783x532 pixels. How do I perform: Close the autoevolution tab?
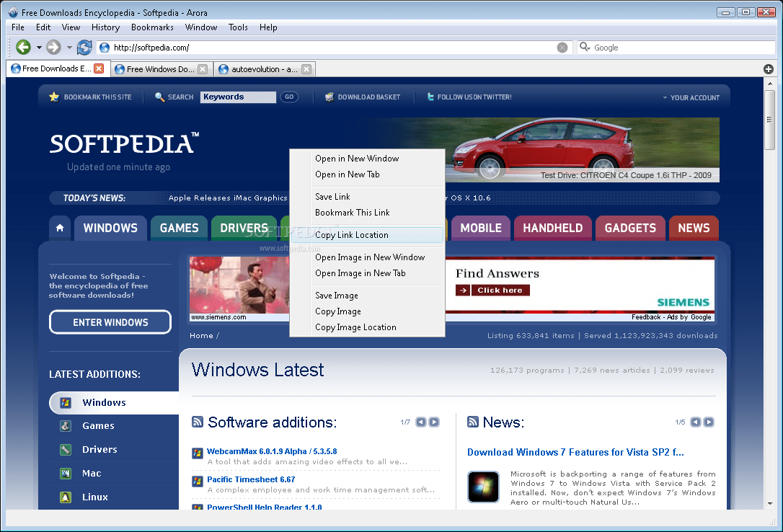(x=306, y=69)
